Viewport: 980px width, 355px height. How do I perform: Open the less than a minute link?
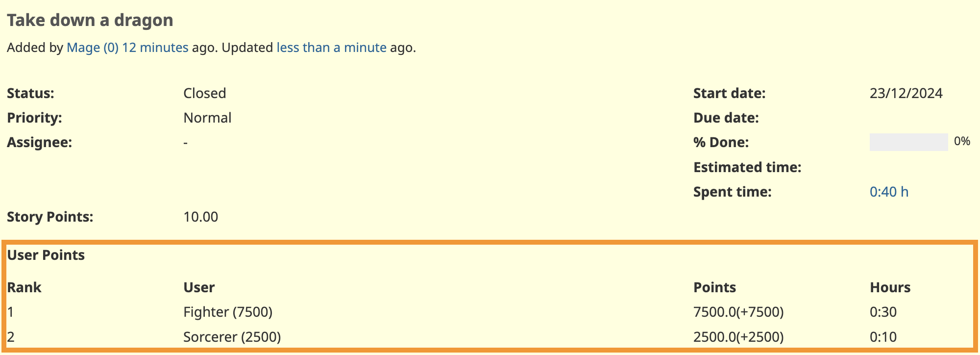click(332, 48)
